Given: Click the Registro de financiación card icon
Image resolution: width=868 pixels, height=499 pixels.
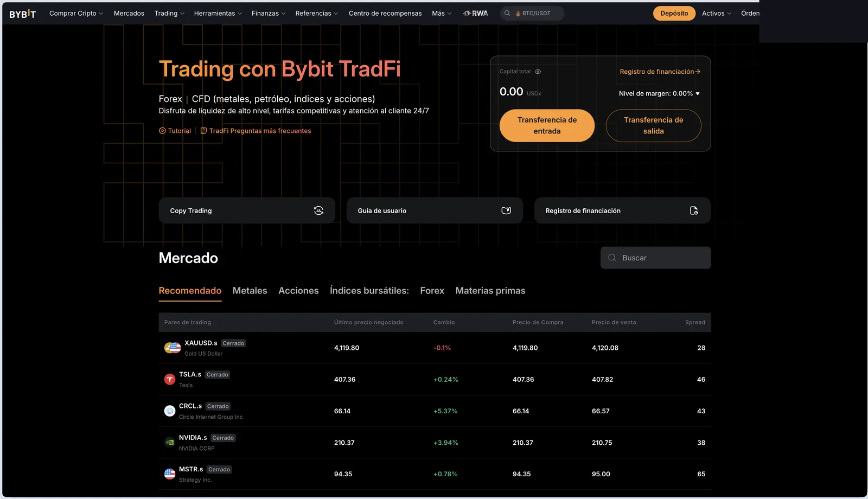Looking at the screenshot, I should 694,210.
